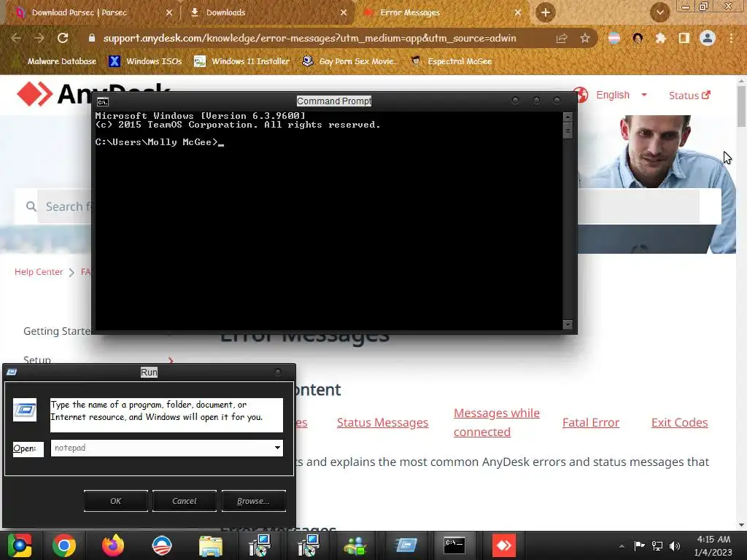Open Espectral McGee bookmark
This screenshot has height=560, width=747.
click(x=451, y=61)
